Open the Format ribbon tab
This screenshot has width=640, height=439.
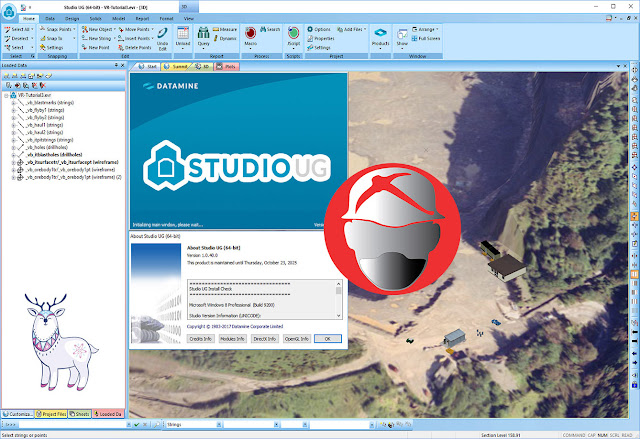(167, 19)
